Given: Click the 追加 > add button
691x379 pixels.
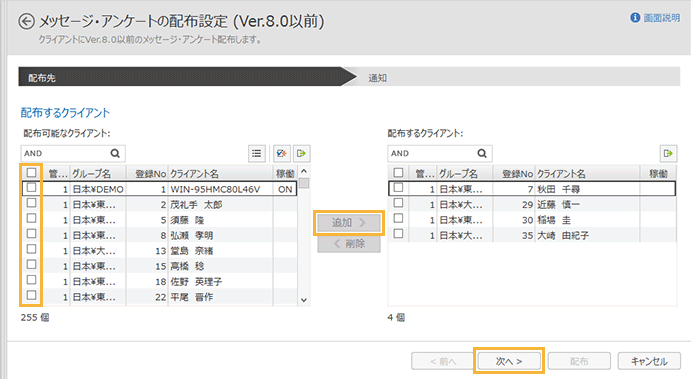Looking at the screenshot, I should (349, 223).
